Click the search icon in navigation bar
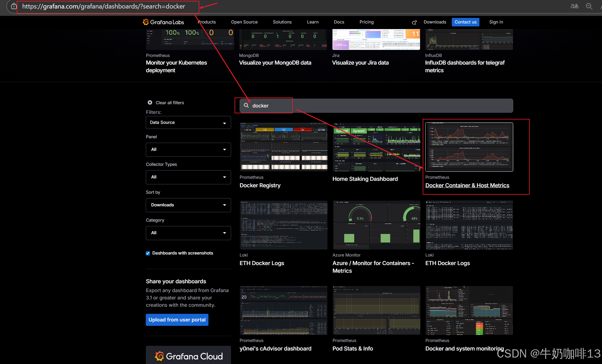The image size is (602, 364). click(x=414, y=22)
